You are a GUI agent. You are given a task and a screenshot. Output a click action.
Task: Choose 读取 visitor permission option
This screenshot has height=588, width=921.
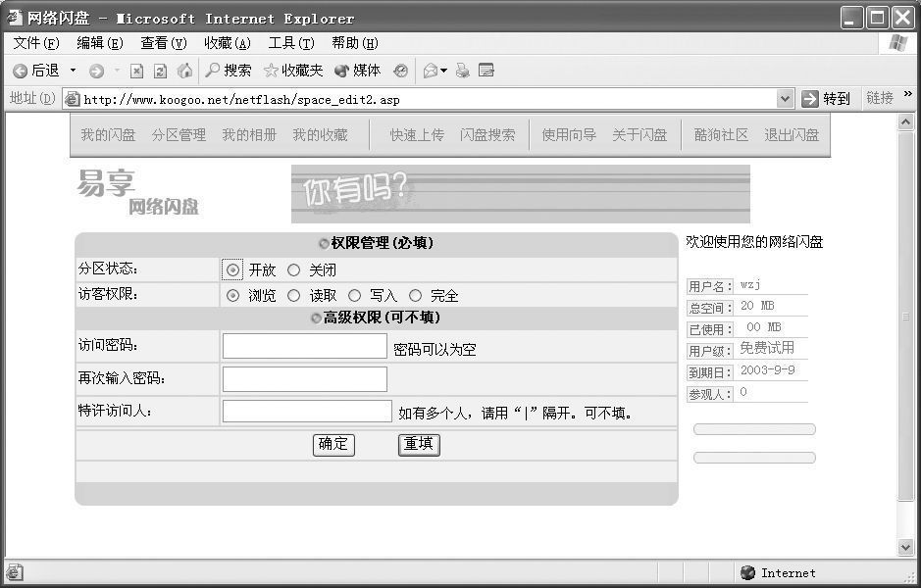pos(293,296)
